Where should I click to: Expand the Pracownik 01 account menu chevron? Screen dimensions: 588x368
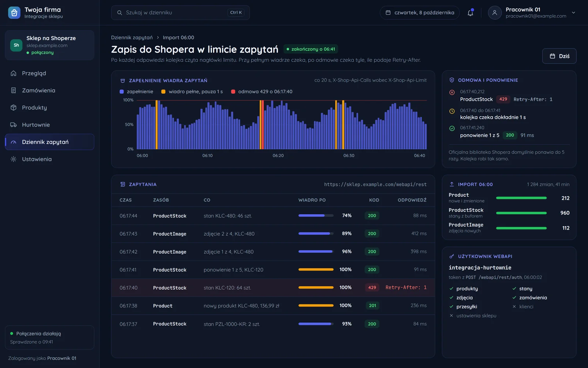tap(573, 13)
